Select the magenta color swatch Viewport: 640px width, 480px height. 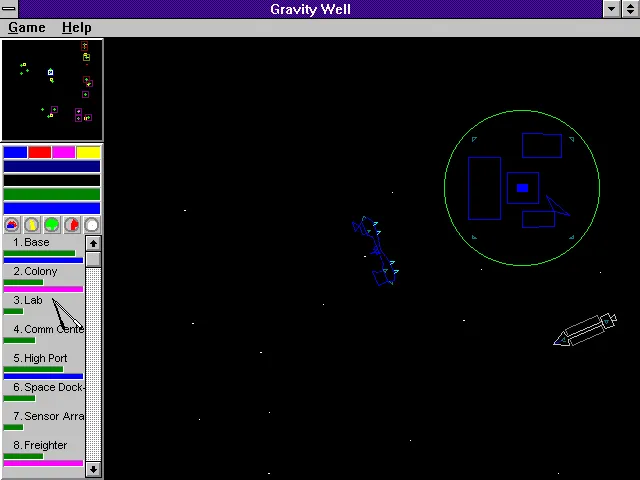click(64, 152)
